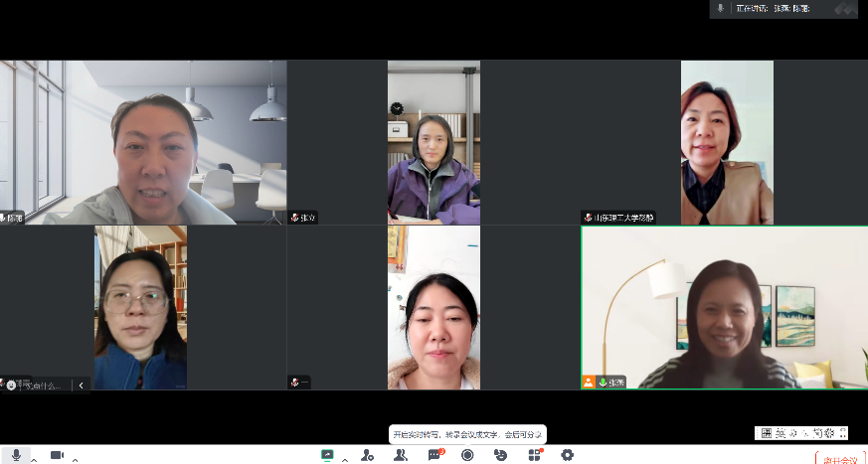Image resolution: width=868 pixels, height=464 pixels.
Task: Expand the share screen options arrow
Action: pyautogui.click(x=345, y=459)
